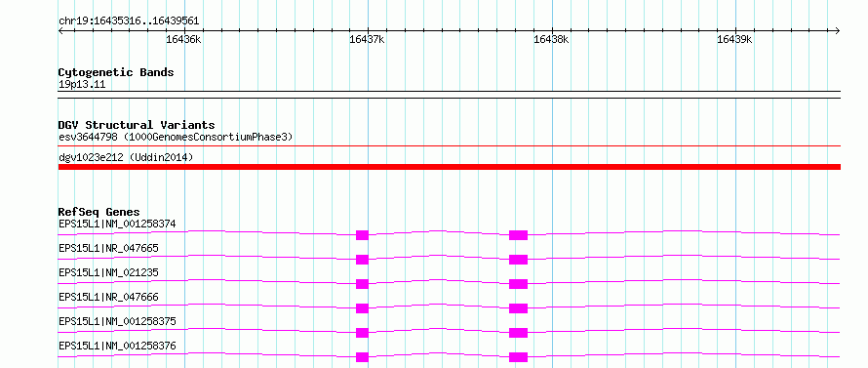Click the left arrowhead of the ruler
This screenshot has height=368, width=868.
(x=60, y=31)
